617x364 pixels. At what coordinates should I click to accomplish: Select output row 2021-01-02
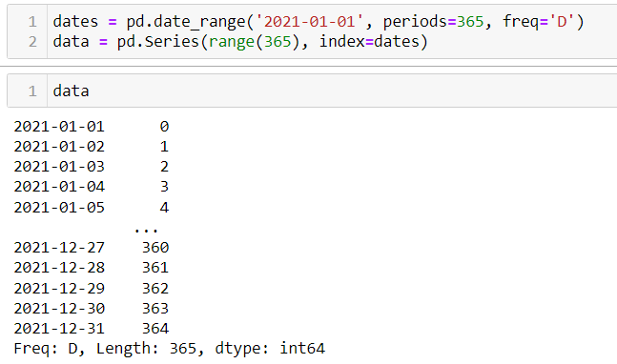(x=92, y=147)
